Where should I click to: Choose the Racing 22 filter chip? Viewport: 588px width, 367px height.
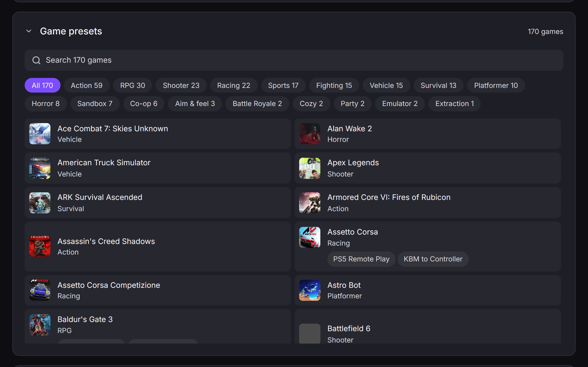(x=234, y=85)
